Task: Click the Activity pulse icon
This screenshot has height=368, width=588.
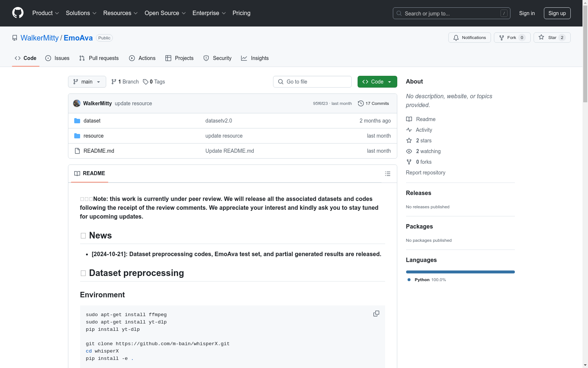Action: (409, 130)
